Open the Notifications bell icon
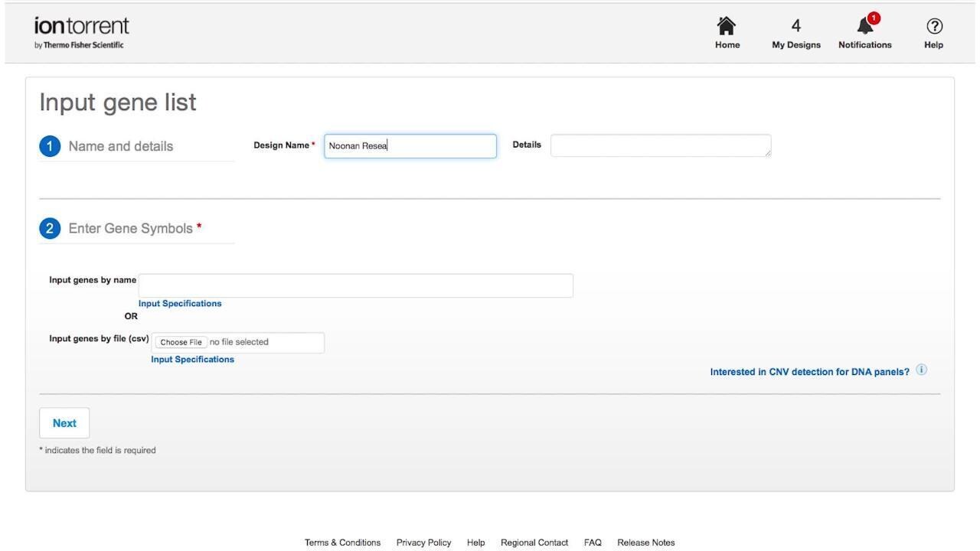The image size is (980, 551). coord(865,26)
